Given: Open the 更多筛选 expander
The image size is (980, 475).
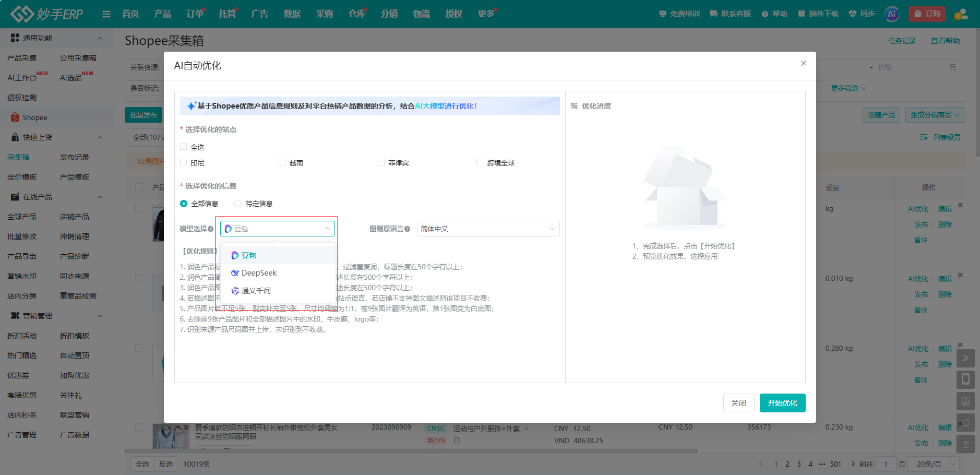Looking at the screenshot, I should (848, 88).
